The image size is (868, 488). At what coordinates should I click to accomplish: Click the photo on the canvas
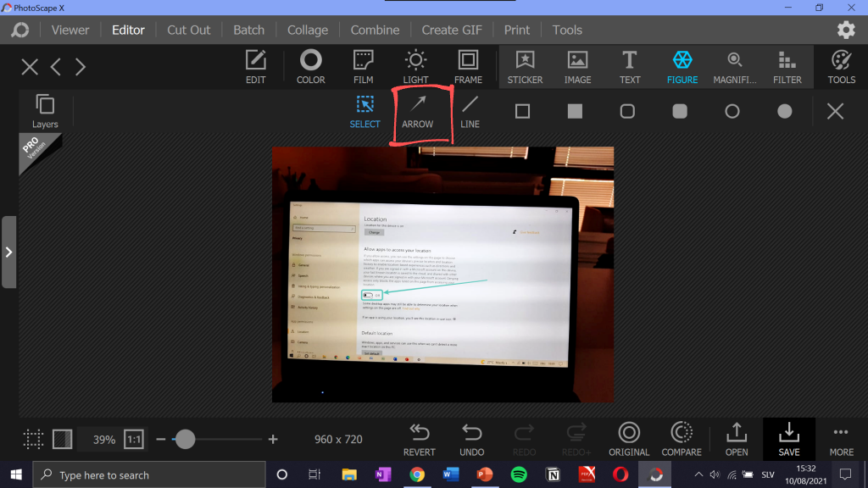click(442, 274)
